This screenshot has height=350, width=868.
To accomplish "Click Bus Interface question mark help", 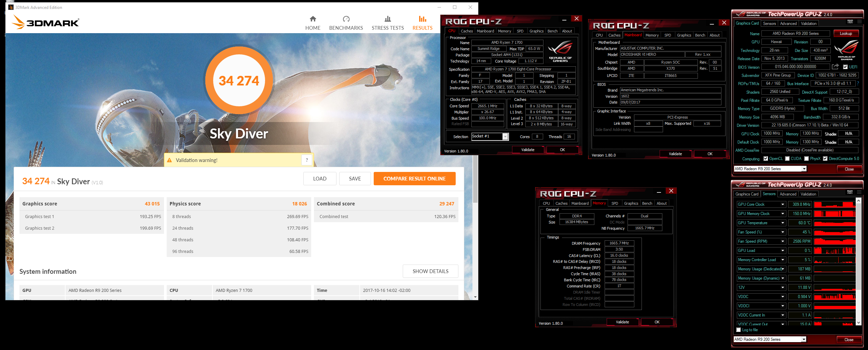I will [x=858, y=83].
